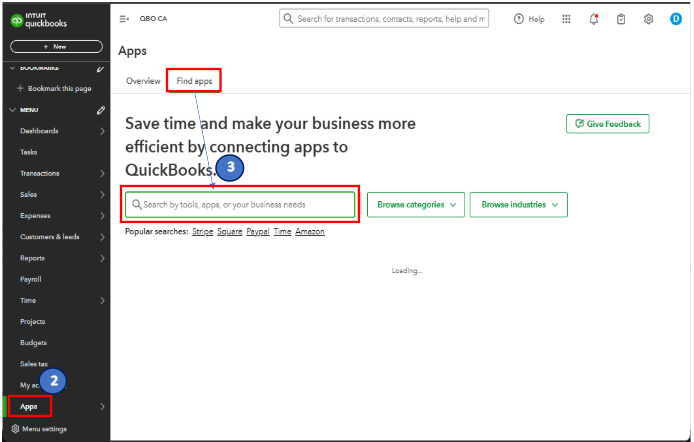Open the Help menu icon
This screenshot has height=442, width=694.
tap(518, 19)
